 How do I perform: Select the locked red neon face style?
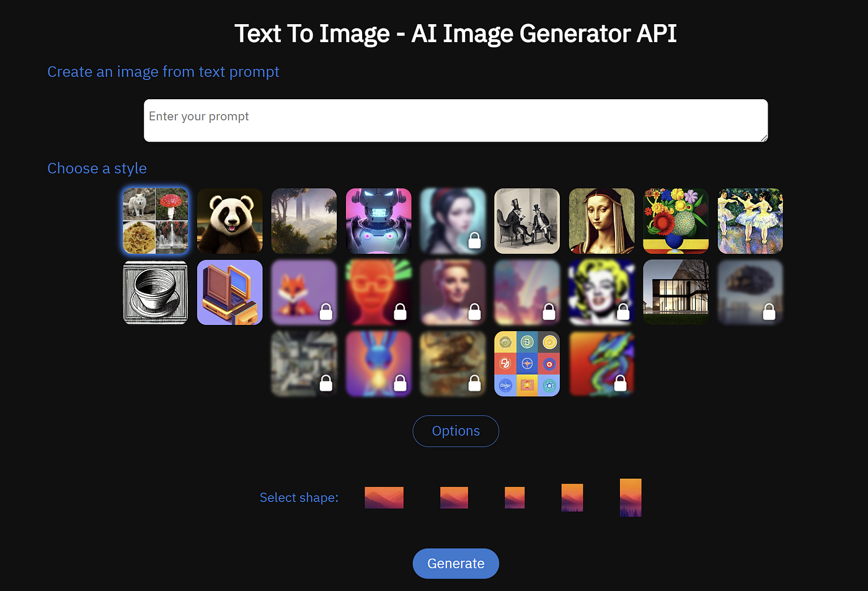(378, 292)
